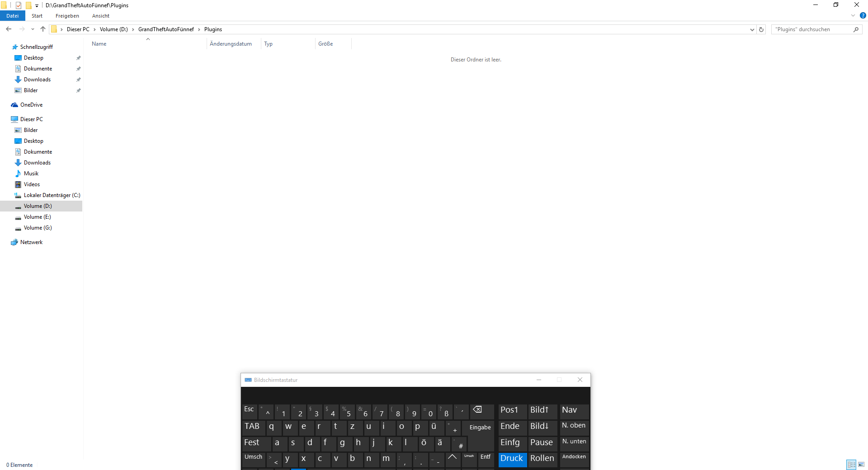868x470 pixels.
Task: Expand the ribbon with chevron arrow
Action: click(853, 16)
